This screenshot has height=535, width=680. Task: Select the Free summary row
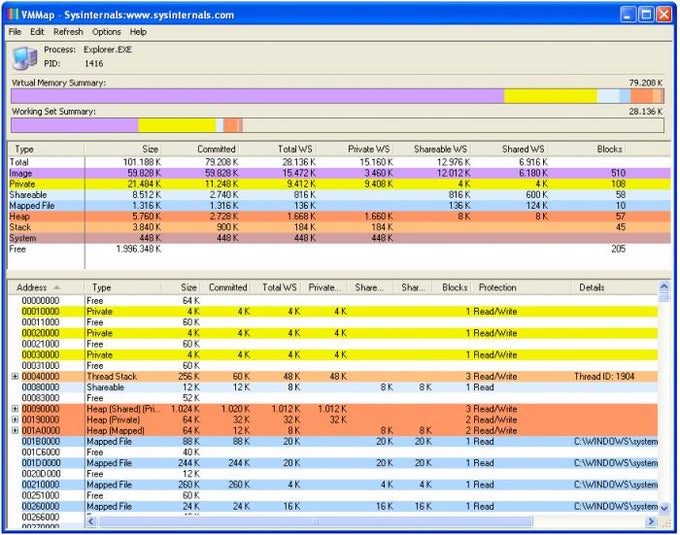pos(339,249)
